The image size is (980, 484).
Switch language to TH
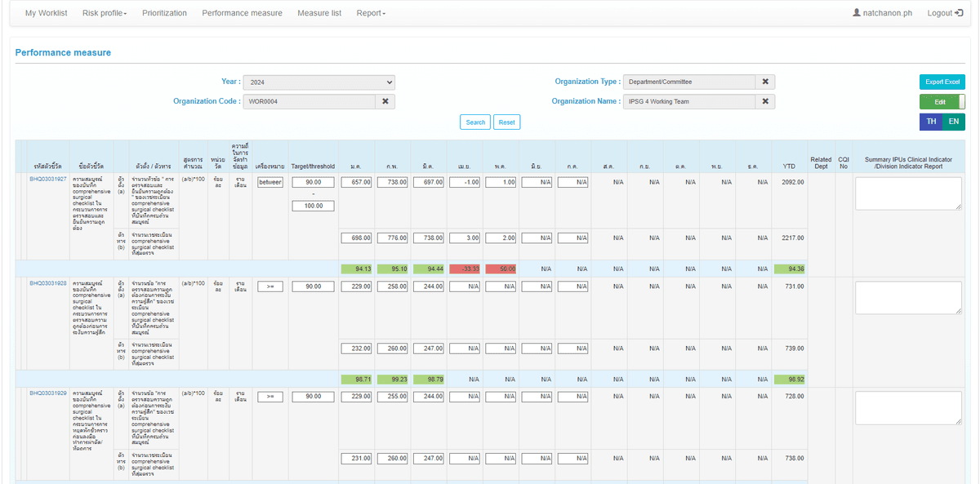point(931,122)
